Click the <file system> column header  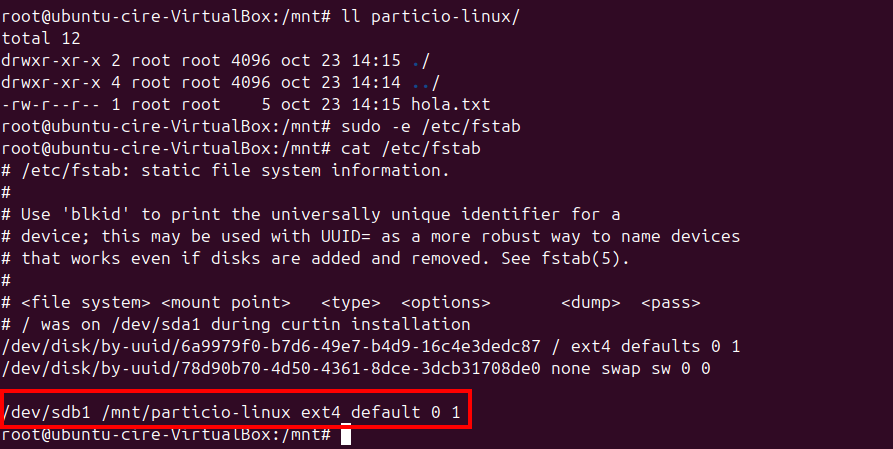[86, 302]
